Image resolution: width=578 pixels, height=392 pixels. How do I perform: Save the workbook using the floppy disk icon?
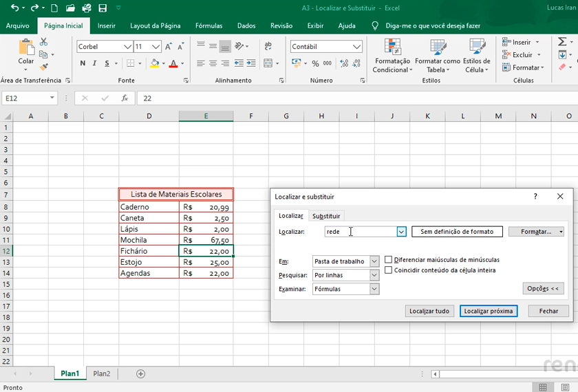[103, 8]
